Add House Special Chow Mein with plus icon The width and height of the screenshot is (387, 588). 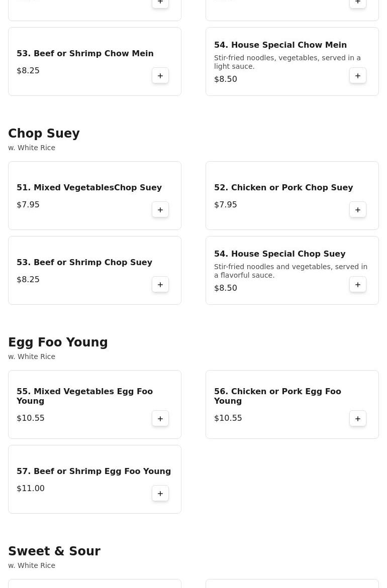[x=358, y=76]
